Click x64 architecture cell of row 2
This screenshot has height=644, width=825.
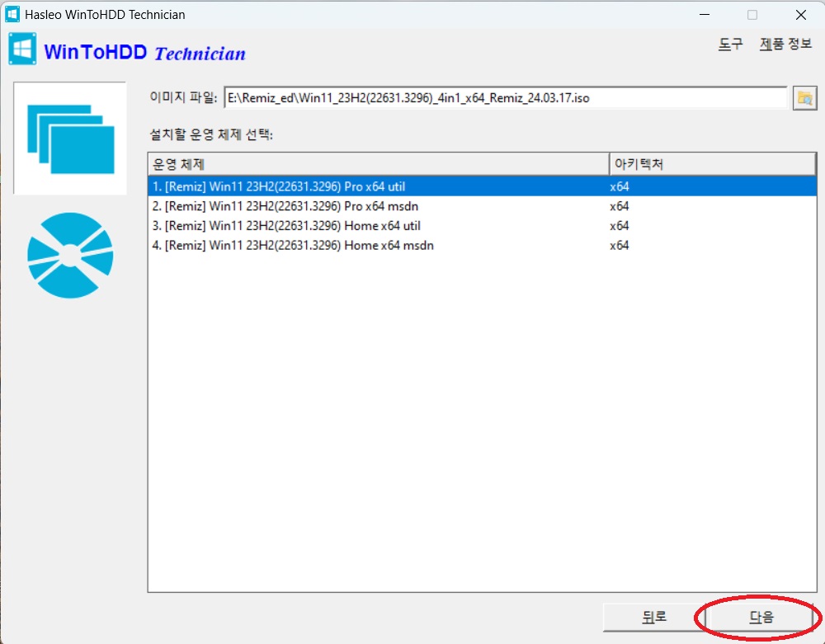coord(620,206)
